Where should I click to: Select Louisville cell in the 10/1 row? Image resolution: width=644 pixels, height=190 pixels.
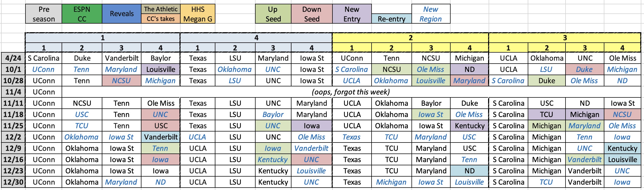click(161, 70)
